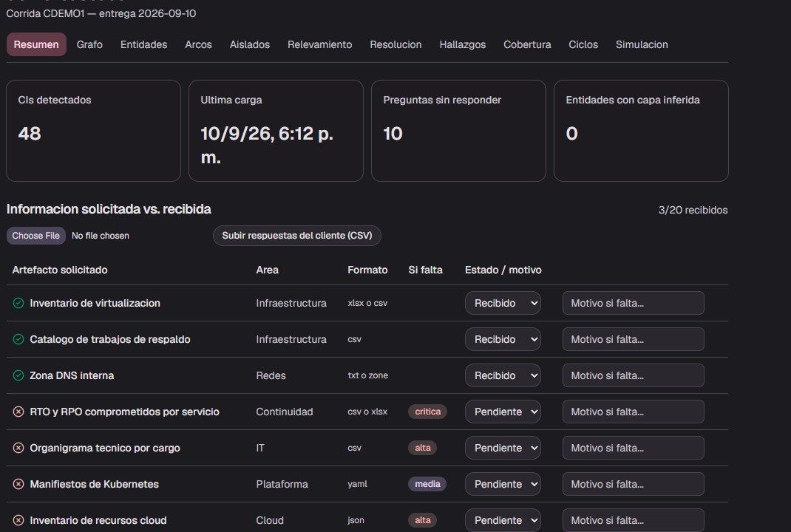The image size is (791, 532).
Task: Click the green check icon beside Inventario de virtualizacion
Action: coord(18,303)
